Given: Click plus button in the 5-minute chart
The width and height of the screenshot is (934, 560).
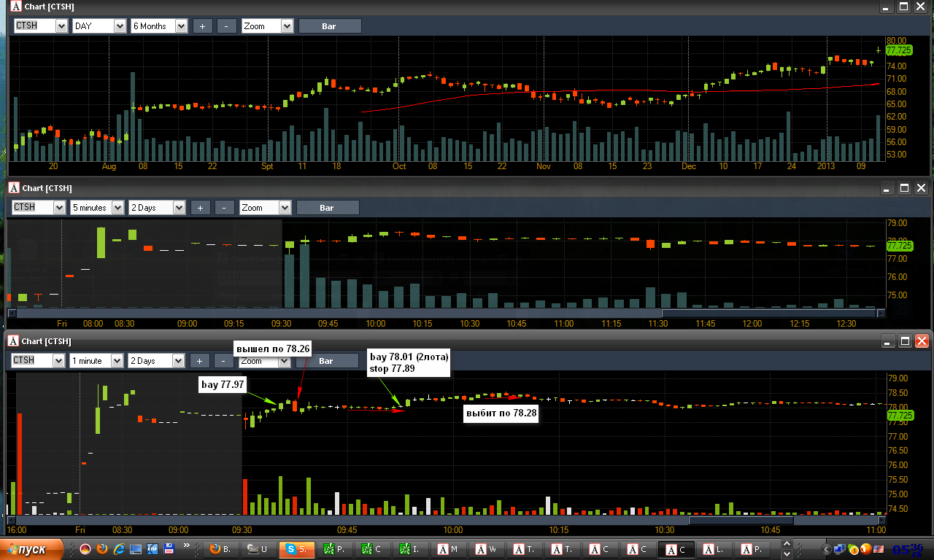Looking at the screenshot, I should coord(201,207).
